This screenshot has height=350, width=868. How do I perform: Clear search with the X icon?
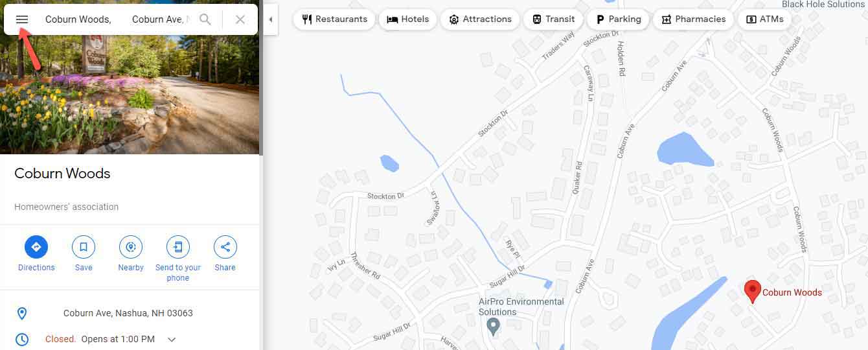pos(240,19)
